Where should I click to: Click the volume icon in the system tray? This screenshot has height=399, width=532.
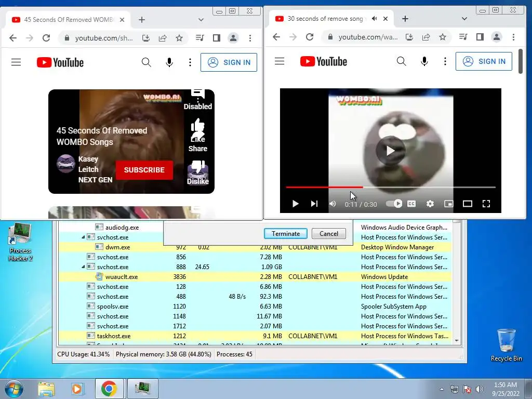tap(480, 389)
